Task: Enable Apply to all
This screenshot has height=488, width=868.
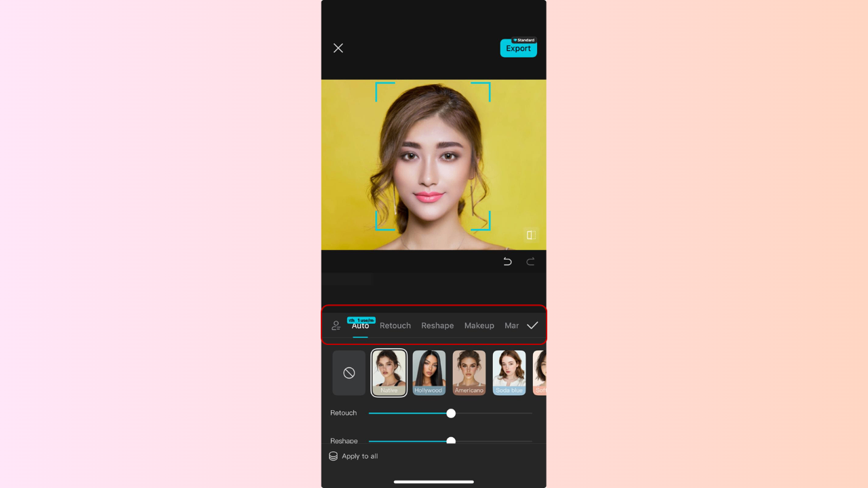Action: click(353, 456)
